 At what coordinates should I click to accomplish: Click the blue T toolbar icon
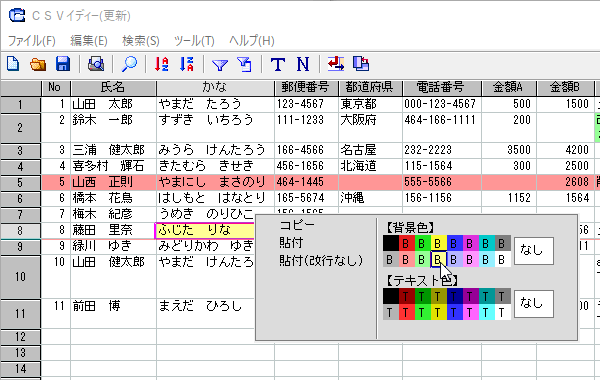(278, 64)
